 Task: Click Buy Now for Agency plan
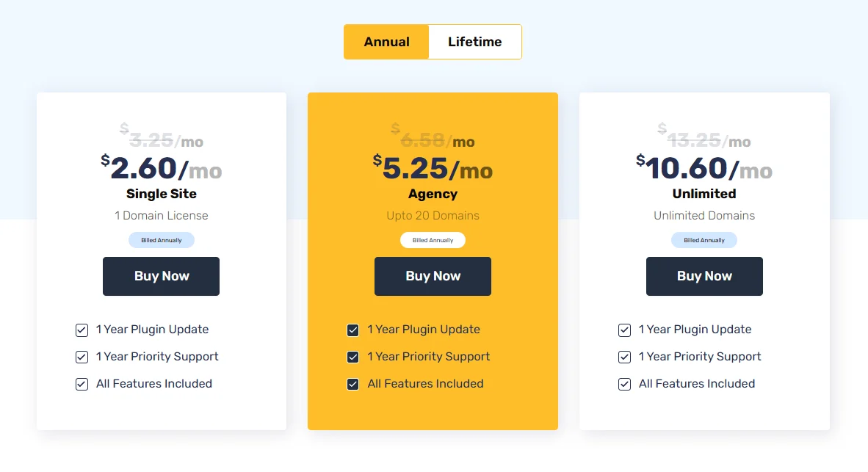point(433,276)
